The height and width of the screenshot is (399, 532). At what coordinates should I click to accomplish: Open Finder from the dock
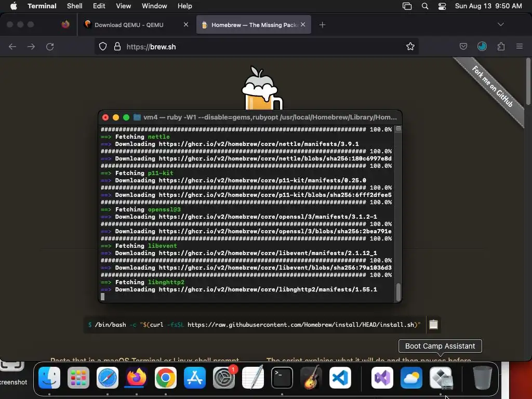click(49, 378)
